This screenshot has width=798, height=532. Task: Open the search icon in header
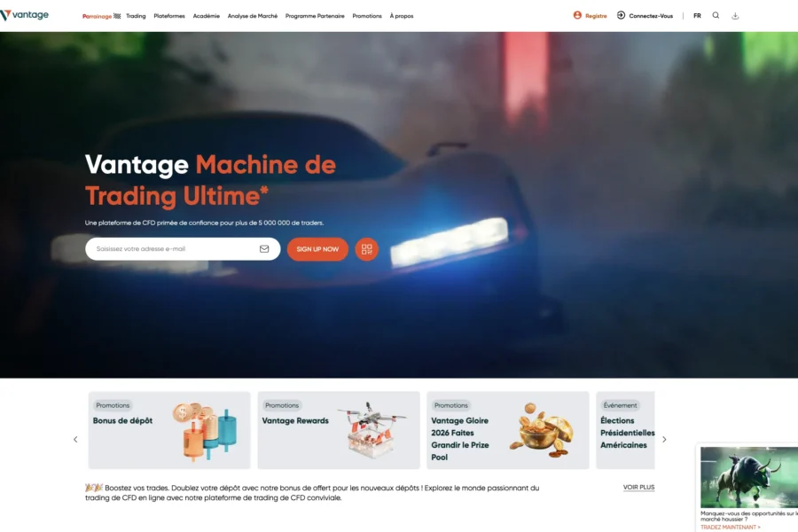(x=716, y=15)
